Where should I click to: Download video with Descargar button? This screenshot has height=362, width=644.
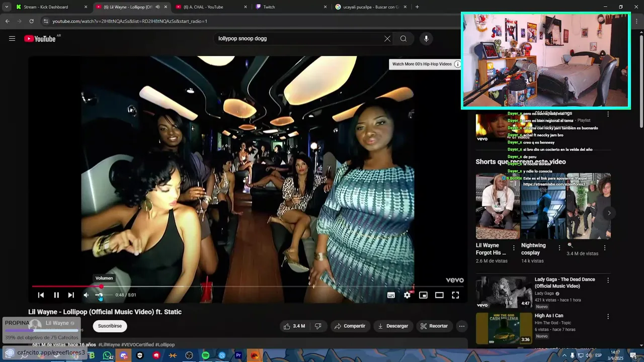point(393,326)
